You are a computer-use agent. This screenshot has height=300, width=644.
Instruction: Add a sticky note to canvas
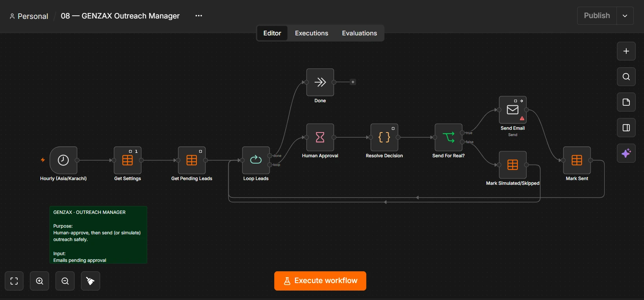tap(626, 102)
